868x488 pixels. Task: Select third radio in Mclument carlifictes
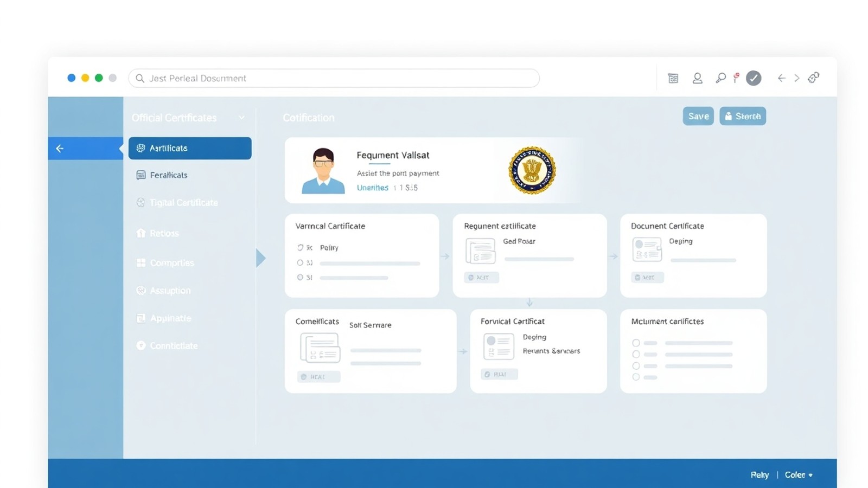636,366
